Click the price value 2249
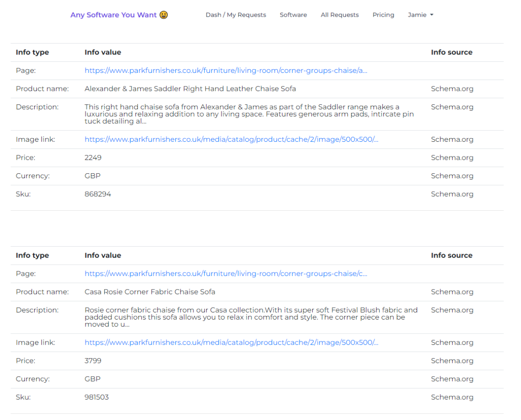 93,158
